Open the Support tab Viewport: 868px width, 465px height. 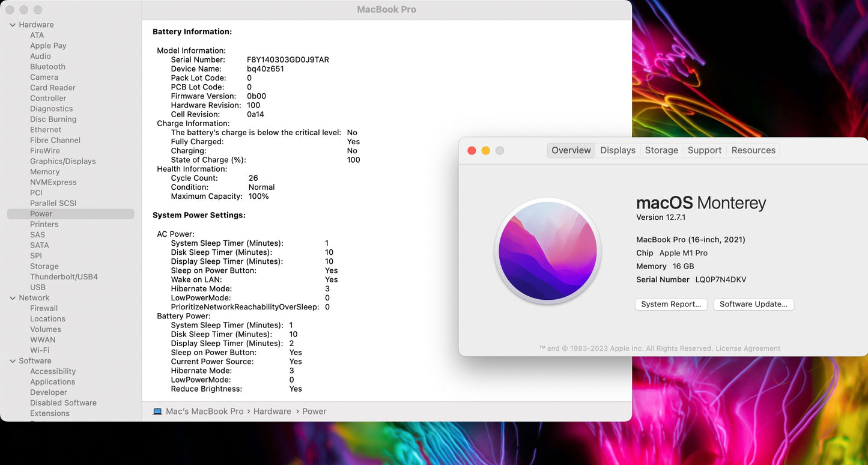point(705,150)
